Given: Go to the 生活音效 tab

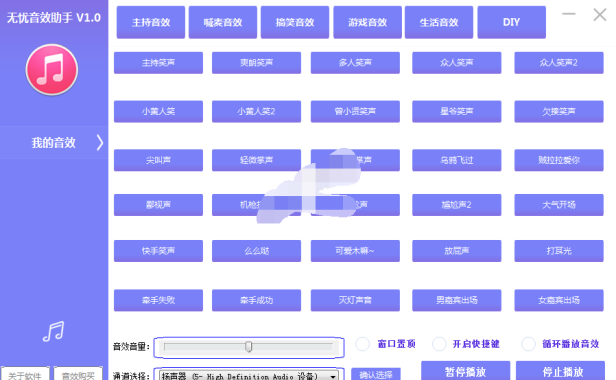Looking at the screenshot, I should click(439, 22).
